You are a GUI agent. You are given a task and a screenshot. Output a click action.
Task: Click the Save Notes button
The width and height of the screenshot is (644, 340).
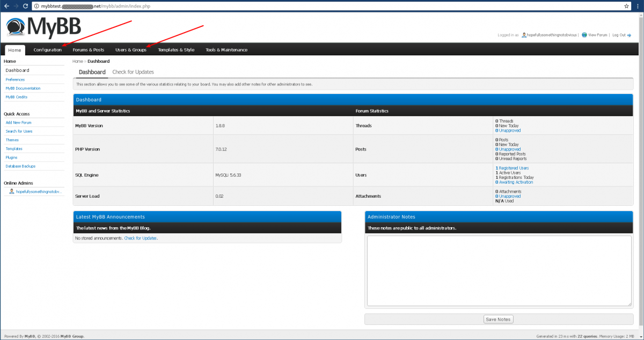pyautogui.click(x=498, y=319)
